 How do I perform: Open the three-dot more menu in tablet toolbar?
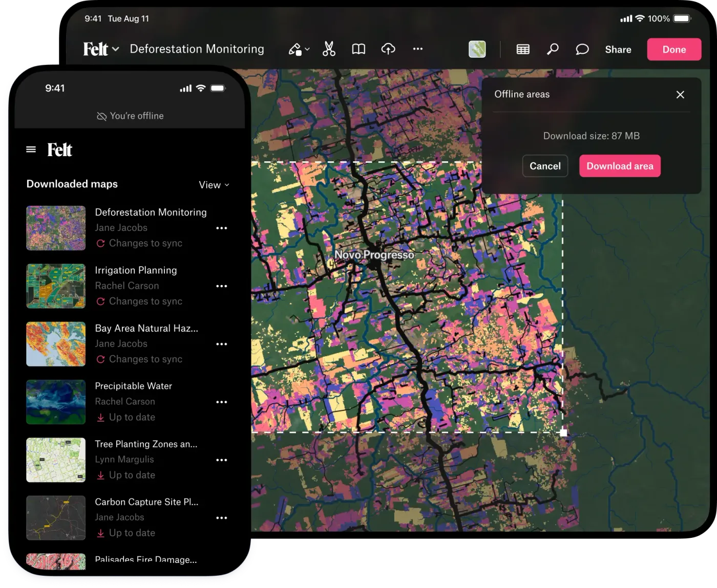pos(418,49)
